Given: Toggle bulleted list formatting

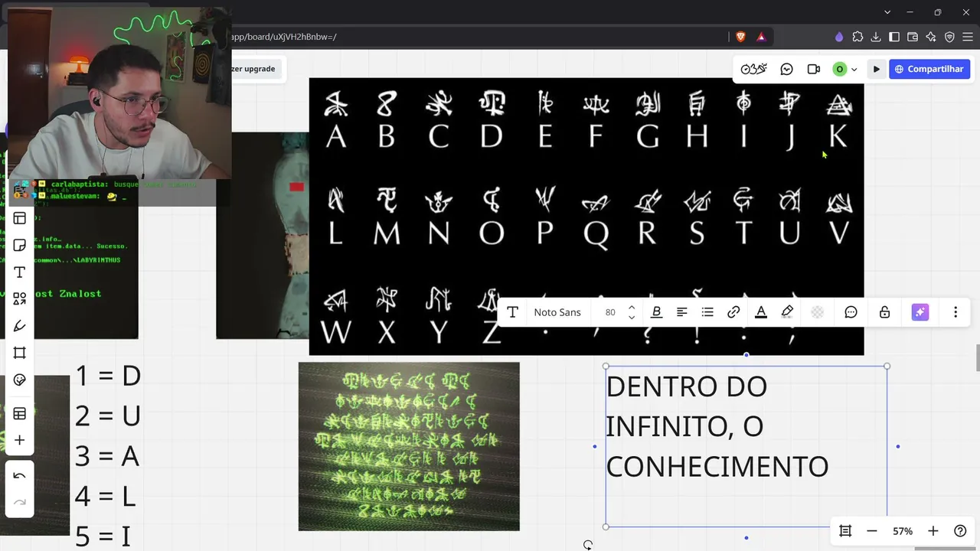Looking at the screenshot, I should pyautogui.click(x=708, y=312).
